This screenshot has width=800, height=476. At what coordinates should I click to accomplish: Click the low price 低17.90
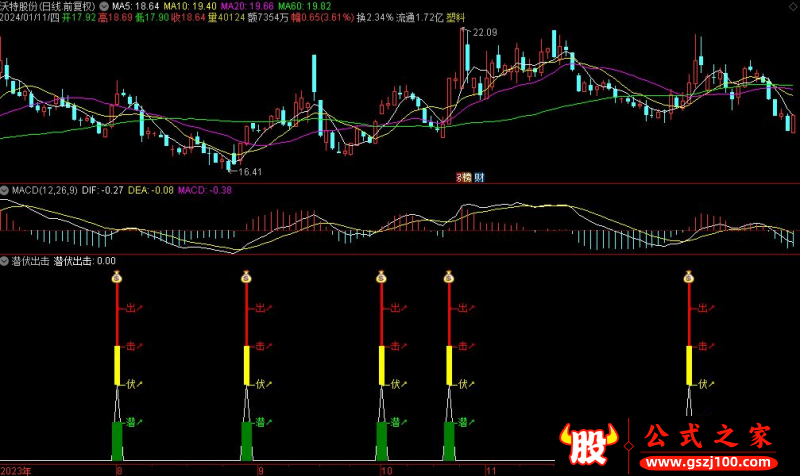coord(152,18)
